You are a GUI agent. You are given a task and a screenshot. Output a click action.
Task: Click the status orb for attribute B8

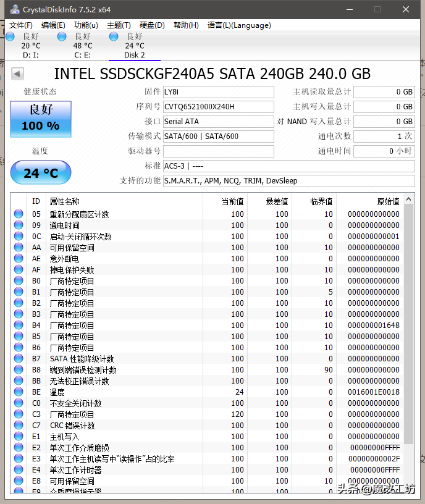click(19, 369)
